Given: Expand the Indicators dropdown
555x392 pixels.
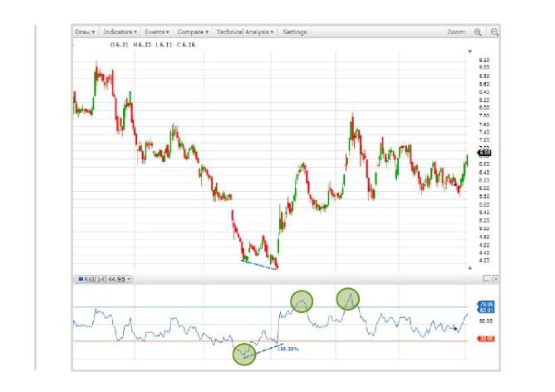Looking at the screenshot, I should click(x=120, y=32).
